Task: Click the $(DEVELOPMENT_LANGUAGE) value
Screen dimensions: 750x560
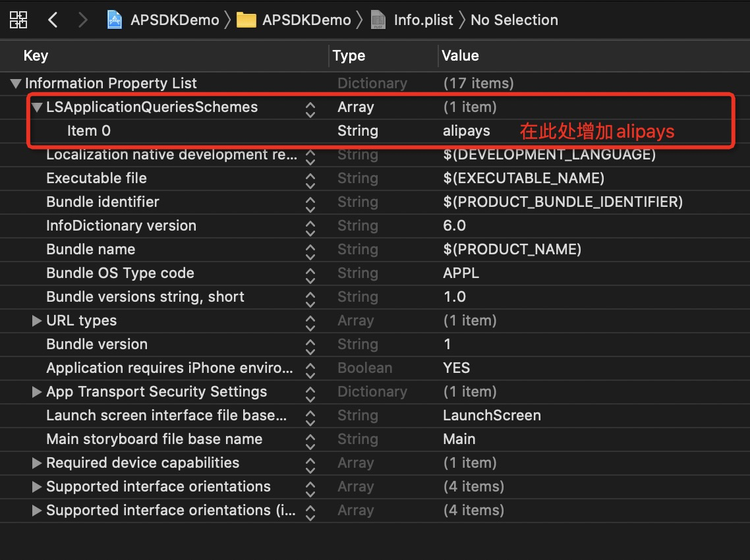Action: 549,154
